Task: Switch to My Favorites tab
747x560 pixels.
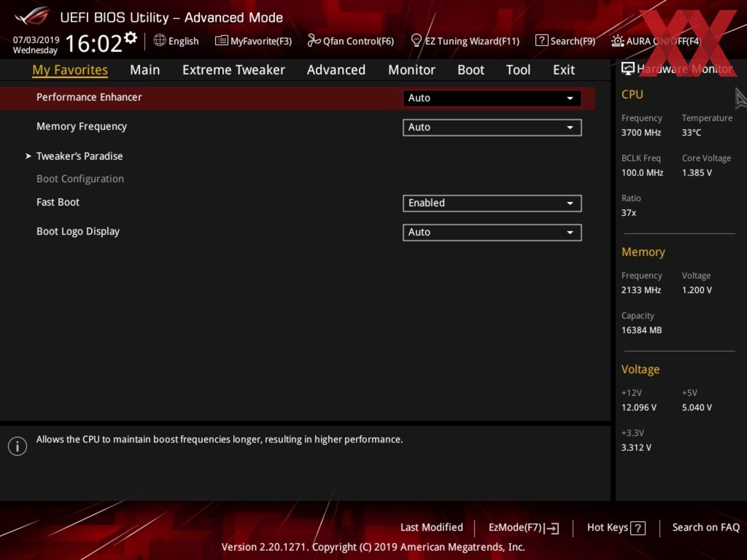Action: (70, 70)
